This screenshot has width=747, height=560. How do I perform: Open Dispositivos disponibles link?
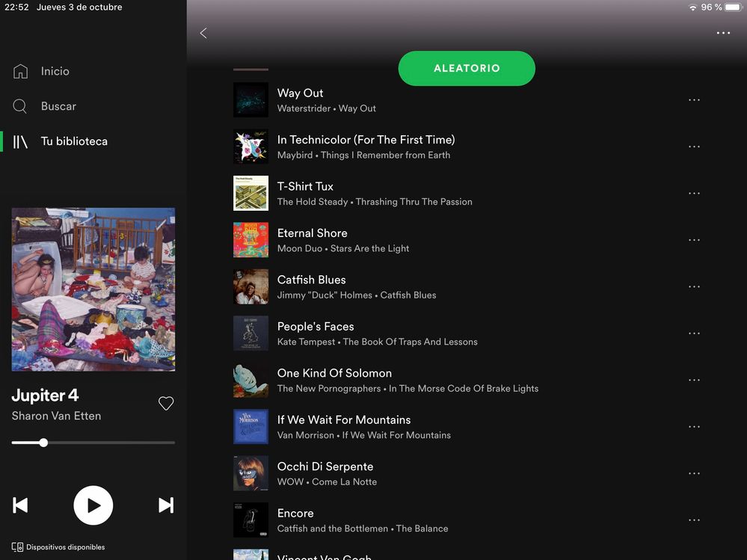point(65,547)
